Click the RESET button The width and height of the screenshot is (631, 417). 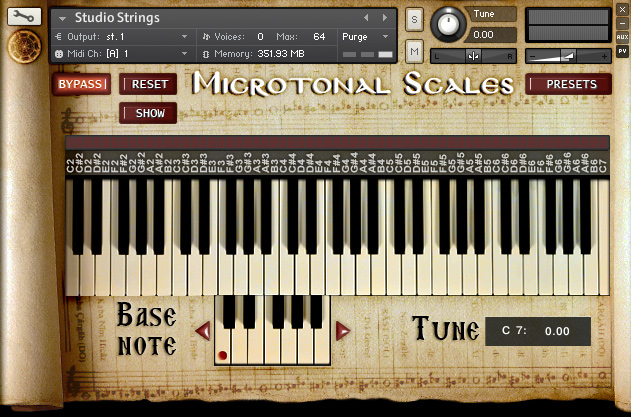(148, 84)
